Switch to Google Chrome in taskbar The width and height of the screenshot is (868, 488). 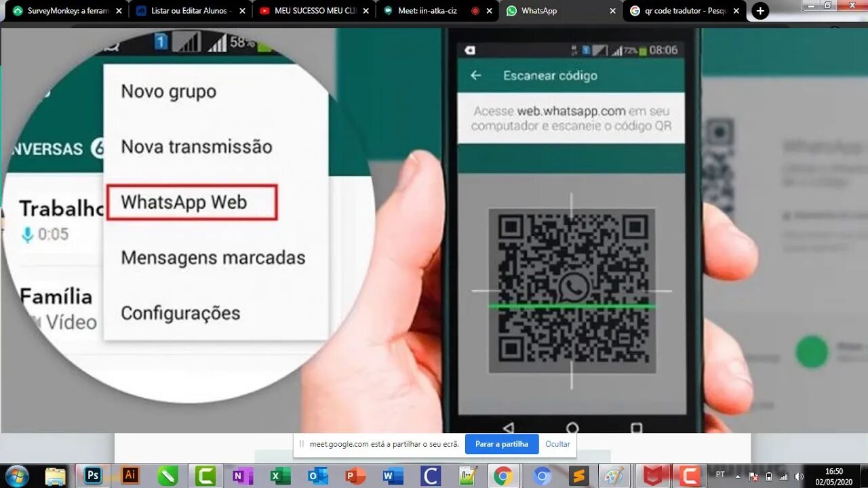[502, 476]
